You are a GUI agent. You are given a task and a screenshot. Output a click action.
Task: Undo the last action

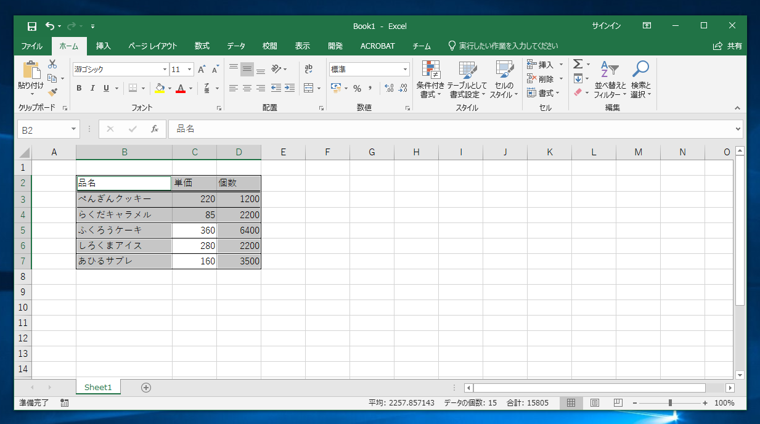click(x=49, y=26)
